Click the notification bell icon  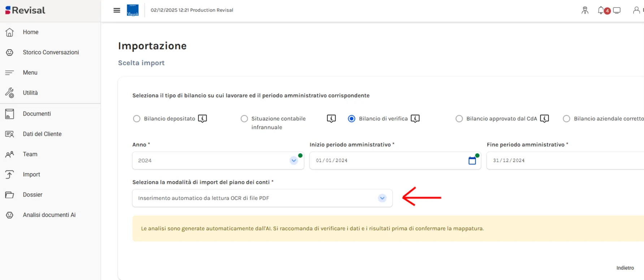tap(601, 10)
